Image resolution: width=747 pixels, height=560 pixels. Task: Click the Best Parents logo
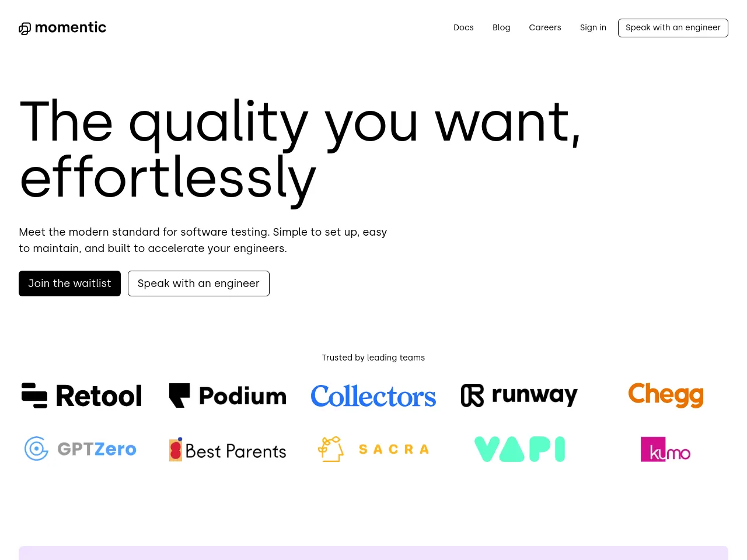click(228, 450)
